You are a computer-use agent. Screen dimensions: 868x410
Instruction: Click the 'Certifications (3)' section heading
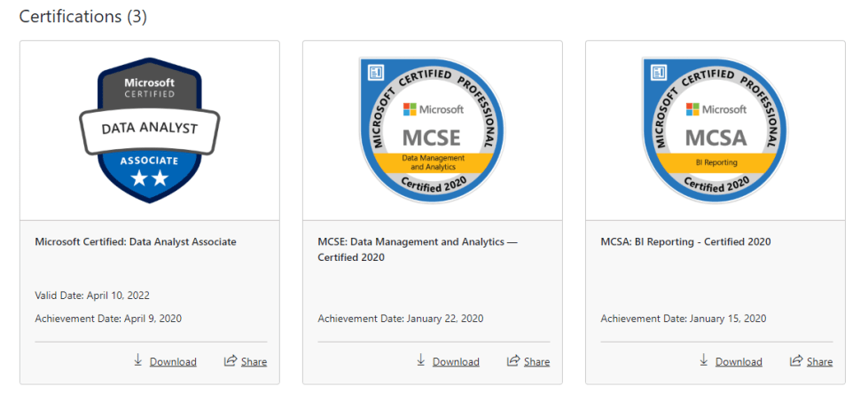tap(82, 16)
